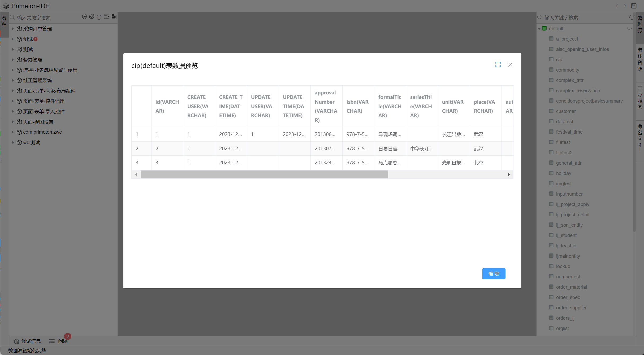Close the cip table preview dialog

[x=510, y=65]
